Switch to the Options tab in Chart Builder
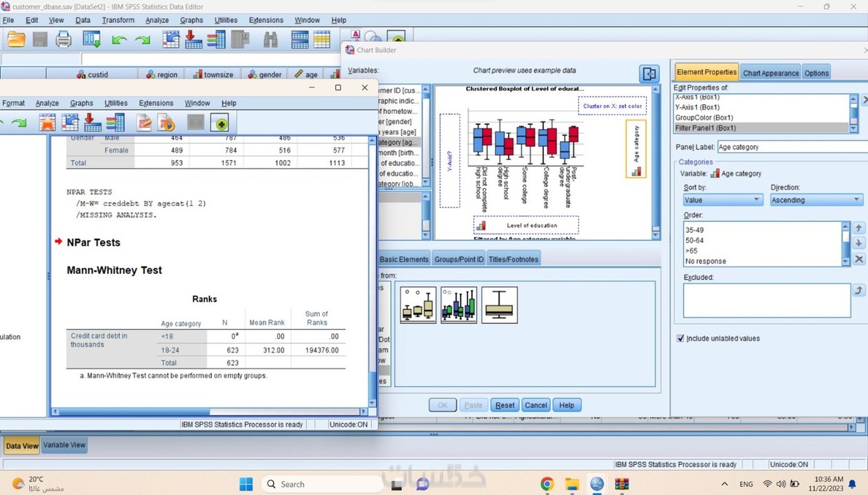868x495 pixels. [816, 73]
